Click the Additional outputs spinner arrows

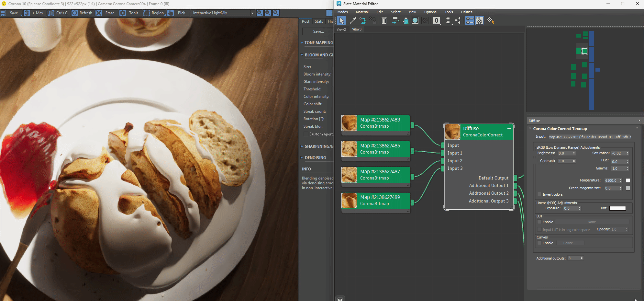pos(582,258)
